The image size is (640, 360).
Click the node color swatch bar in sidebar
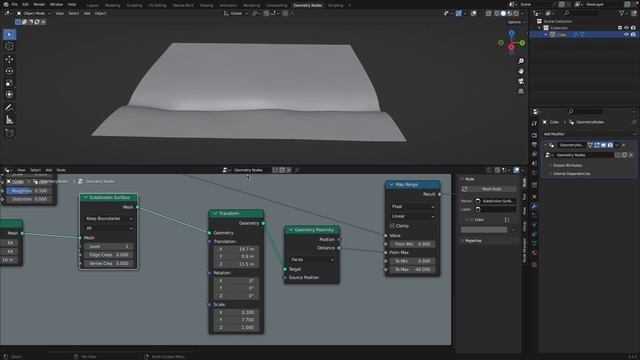484,230
